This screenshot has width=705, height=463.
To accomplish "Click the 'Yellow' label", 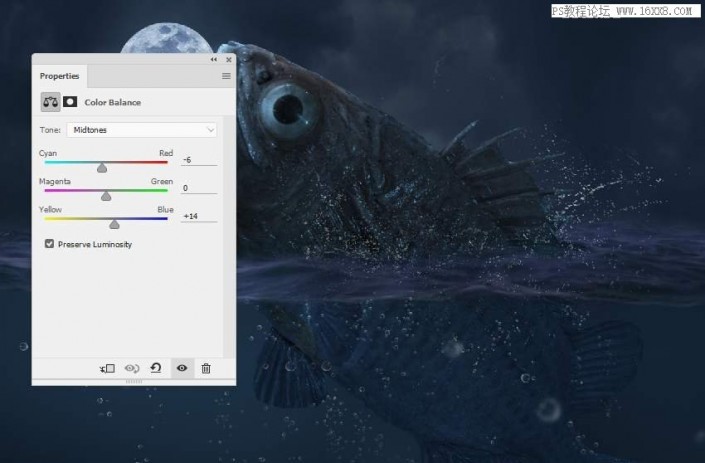I will (x=50, y=209).
